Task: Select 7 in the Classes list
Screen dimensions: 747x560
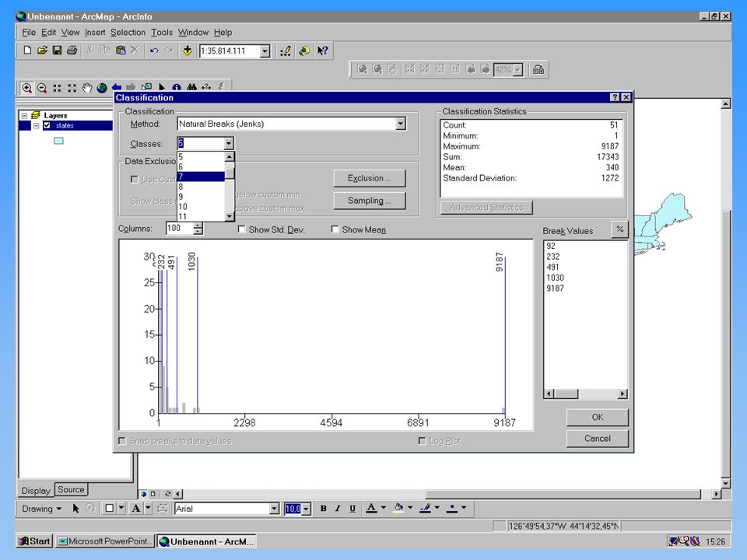Action: pos(201,177)
